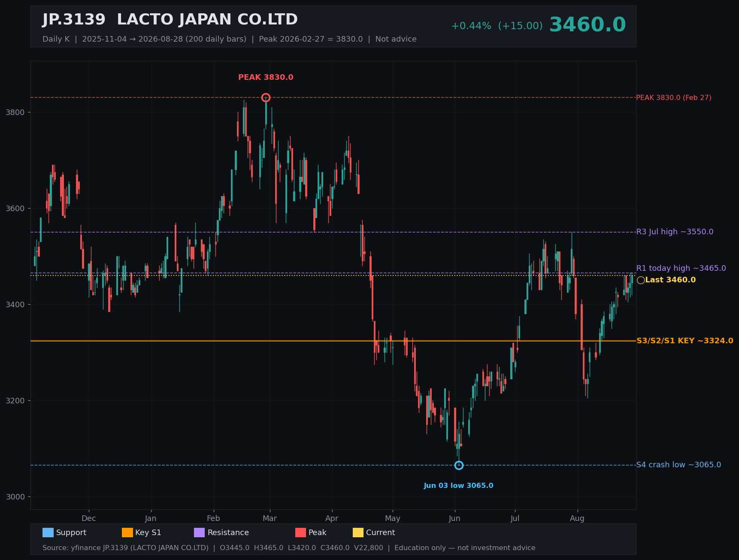
Task: Click the "Peak" legend label
Action: (x=318, y=533)
